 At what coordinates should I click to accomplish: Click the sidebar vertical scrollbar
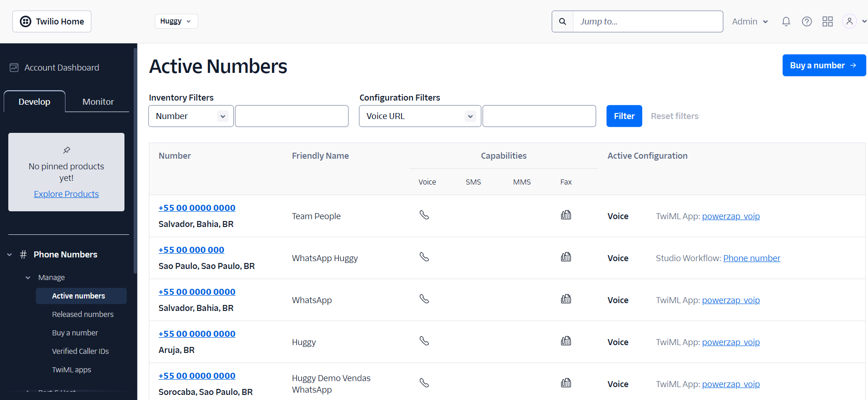[x=135, y=161]
